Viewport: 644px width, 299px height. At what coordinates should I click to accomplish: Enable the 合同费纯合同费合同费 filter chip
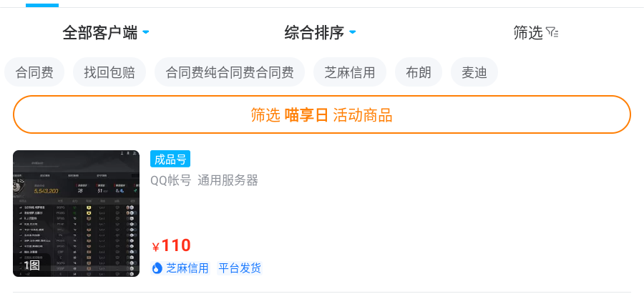pos(230,72)
